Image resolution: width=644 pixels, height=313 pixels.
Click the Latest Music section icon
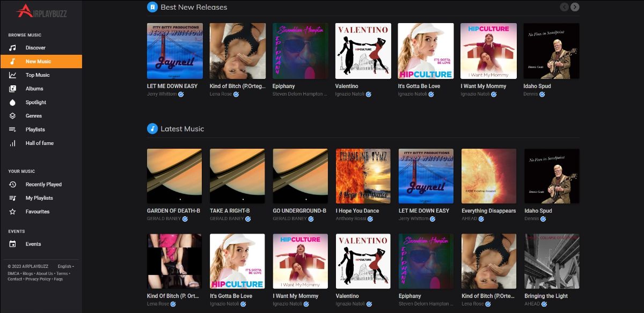(152, 129)
